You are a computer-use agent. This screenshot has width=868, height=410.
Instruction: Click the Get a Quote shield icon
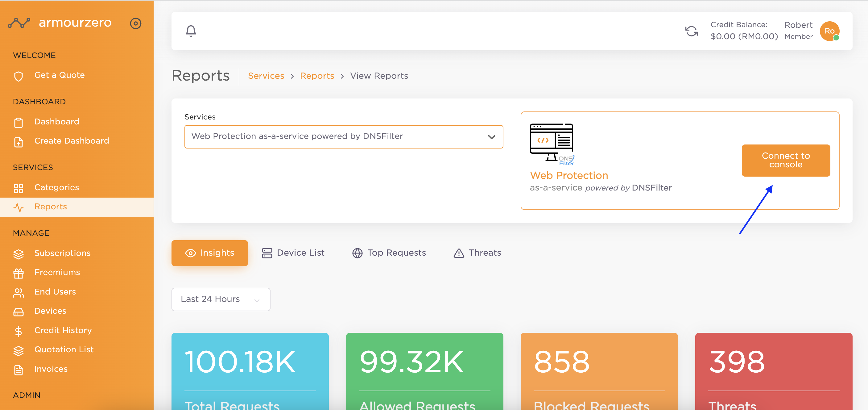pyautogui.click(x=19, y=76)
